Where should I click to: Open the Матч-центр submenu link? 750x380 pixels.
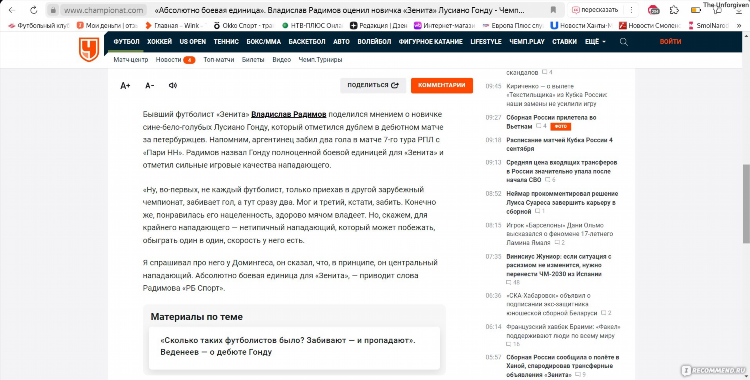pyautogui.click(x=131, y=60)
